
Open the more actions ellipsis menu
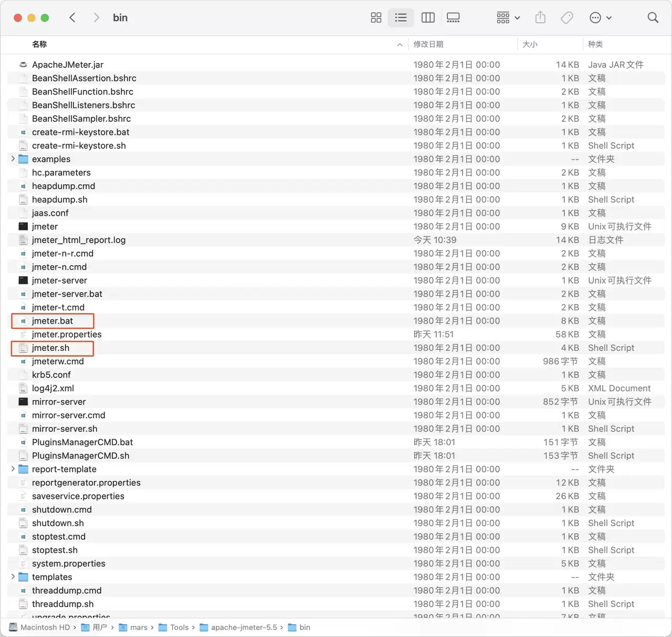(601, 18)
